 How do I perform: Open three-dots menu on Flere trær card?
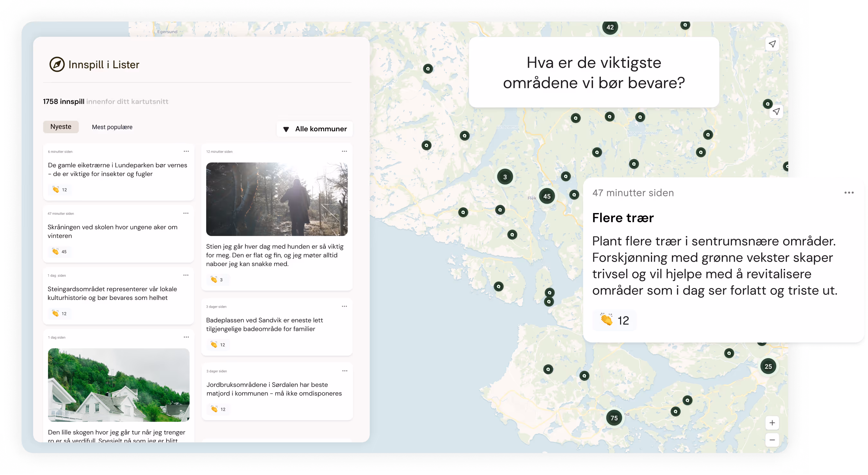pos(848,193)
